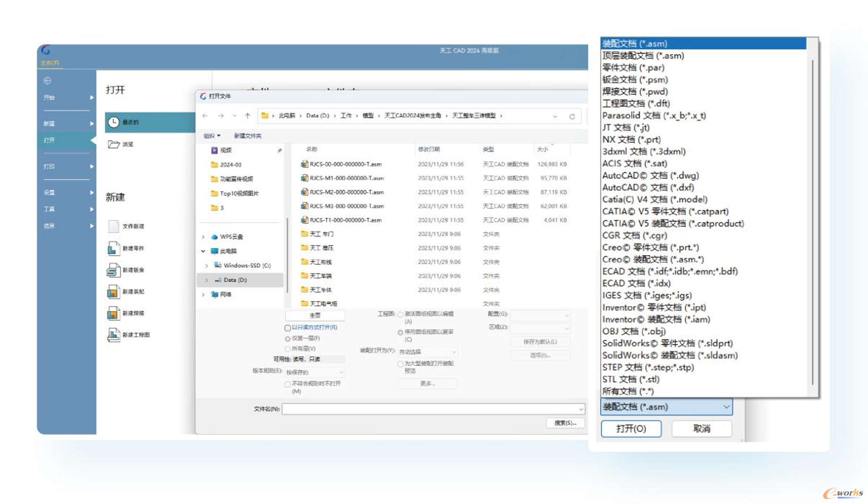868x504 pixels.
Task: Select the 仅第一层(F) radio button
Action: click(287, 339)
